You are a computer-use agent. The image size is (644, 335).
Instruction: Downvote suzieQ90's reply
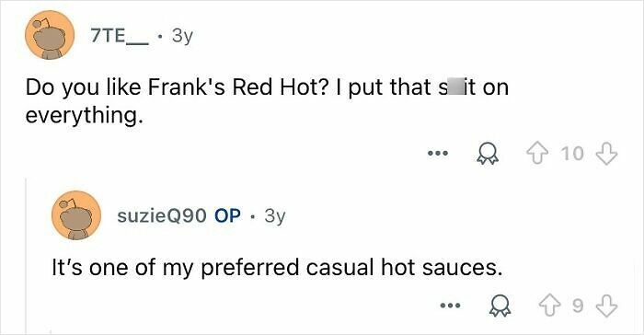click(606, 306)
